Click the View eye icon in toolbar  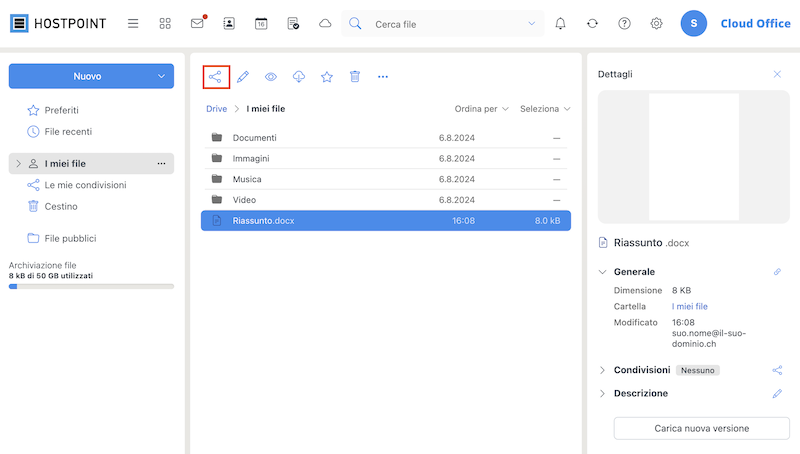tap(271, 77)
